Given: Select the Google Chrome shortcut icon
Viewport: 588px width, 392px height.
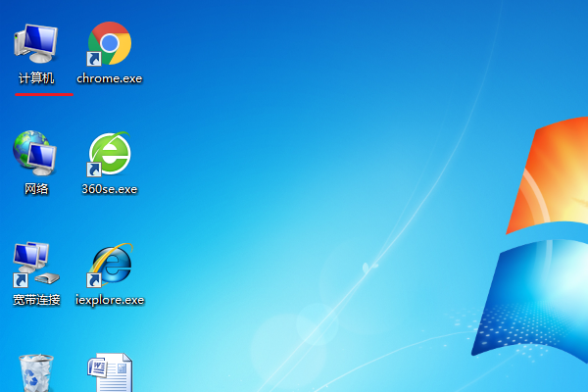Looking at the screenshot, I should [109, 43].
